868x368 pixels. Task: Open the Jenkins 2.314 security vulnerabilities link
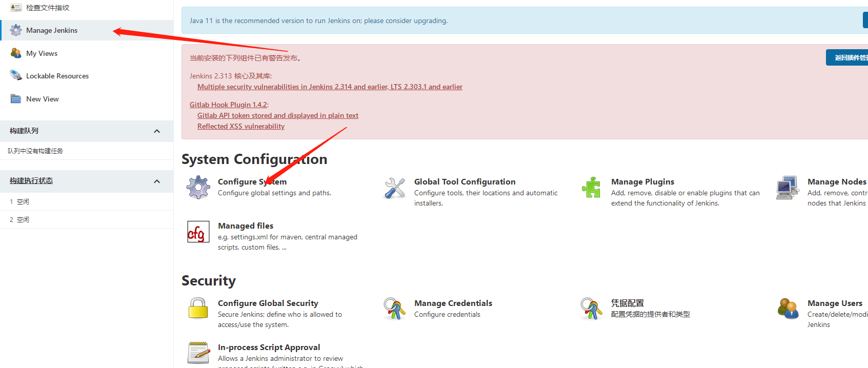[330, 87]
